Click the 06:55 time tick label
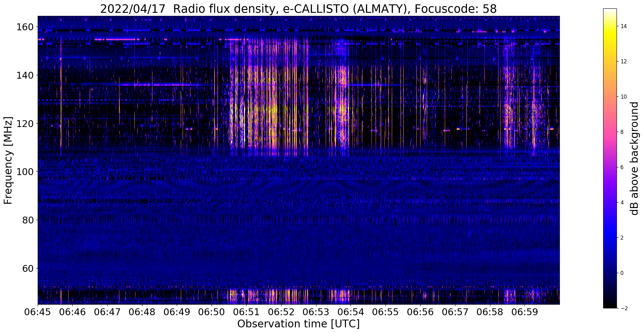The height and width of the screenshot is (333, 644). coord(386,312)
